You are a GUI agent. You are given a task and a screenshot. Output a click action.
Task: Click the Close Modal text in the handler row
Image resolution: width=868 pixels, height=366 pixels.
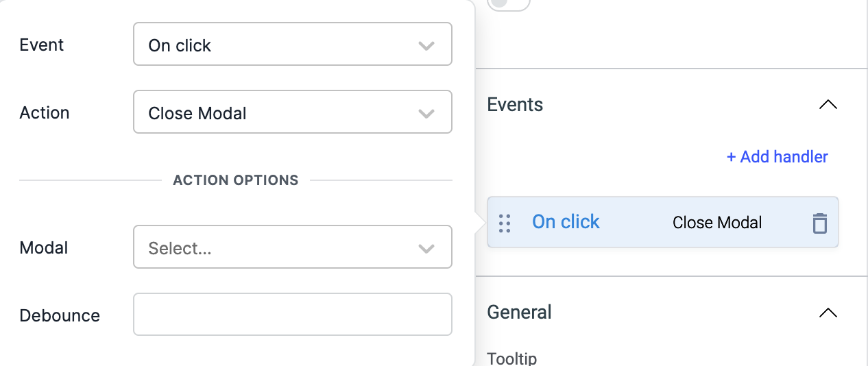pyautogui.click(x=717, y=223)
